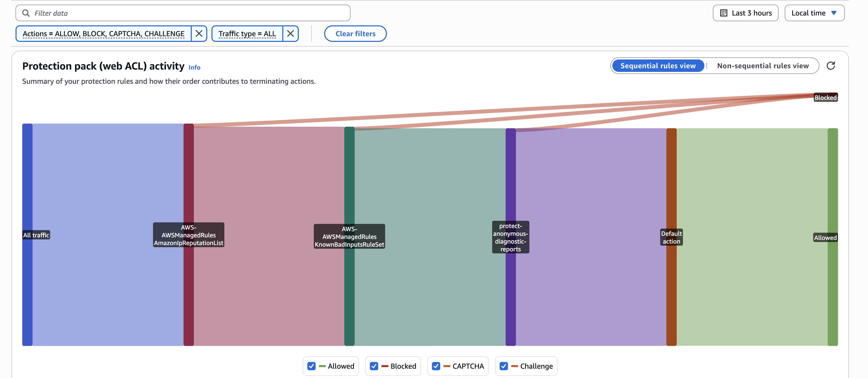Click the AWSManagedRulesAmazonIpReputationList node
This screenshot has height=378, width=868.
(189, 235)
